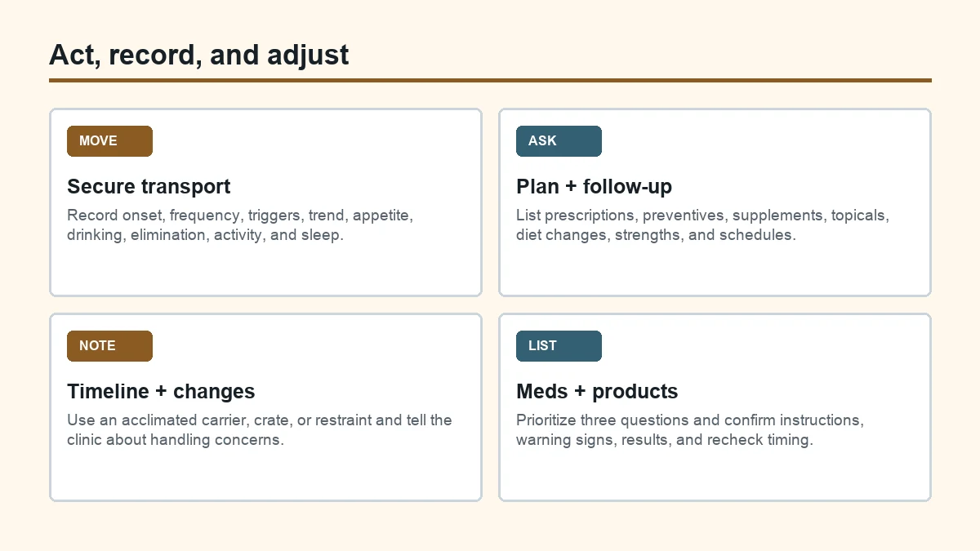Viewport: 980px width, 551px height.
Task: Click the text starting 'List prescriptions, preventives'
Action: (702, 225)
